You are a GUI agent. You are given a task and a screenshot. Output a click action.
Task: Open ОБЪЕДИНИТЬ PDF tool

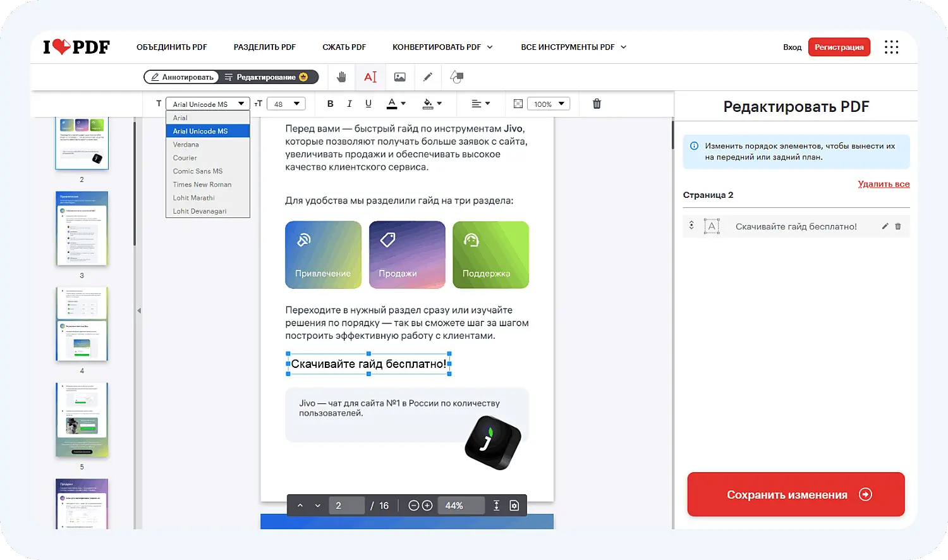click(x=172, y=47)
